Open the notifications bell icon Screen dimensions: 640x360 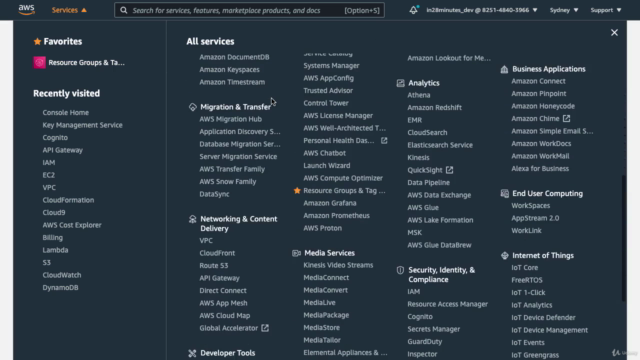pos(413,10)
